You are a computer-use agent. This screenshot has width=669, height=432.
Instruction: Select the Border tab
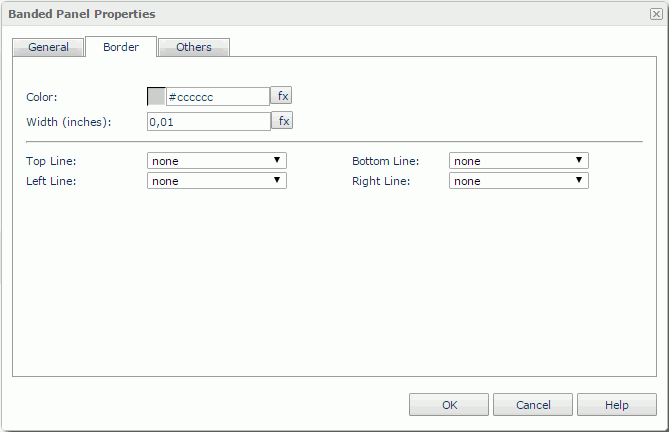point(121,47)
